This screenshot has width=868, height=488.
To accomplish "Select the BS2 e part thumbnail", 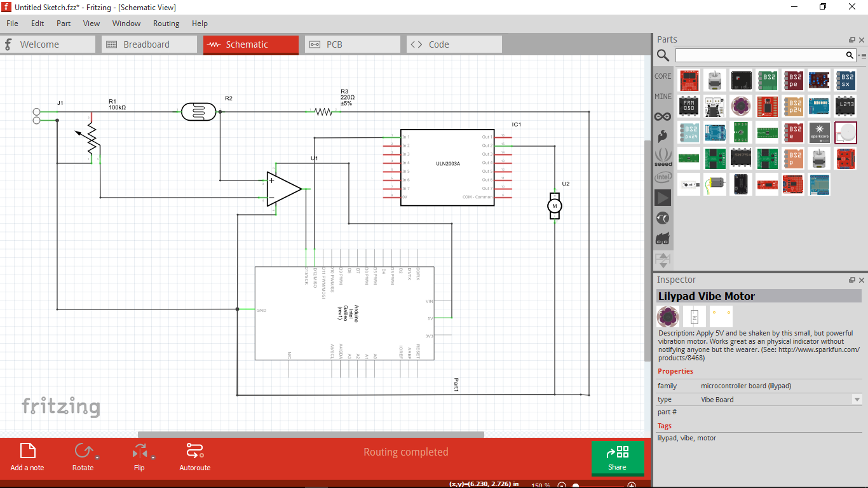I will tap(793, 132).
